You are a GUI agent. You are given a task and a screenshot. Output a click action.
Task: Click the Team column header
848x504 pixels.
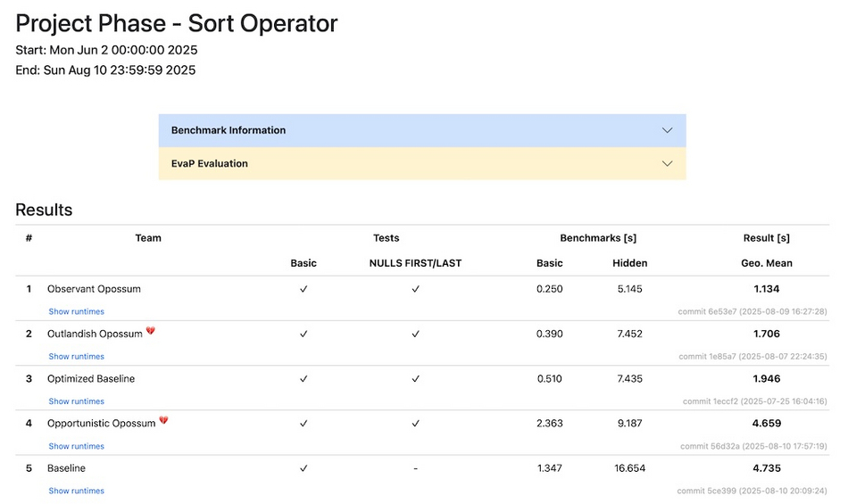148,238
